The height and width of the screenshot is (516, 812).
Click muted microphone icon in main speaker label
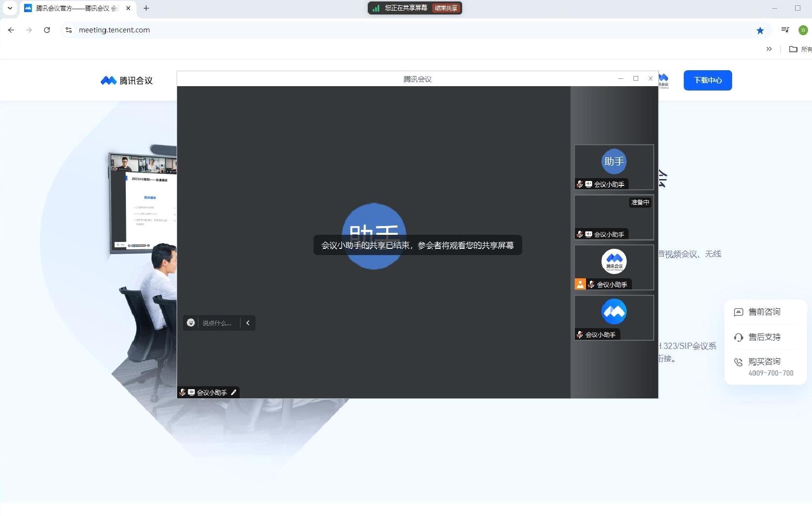pos(182,393)
